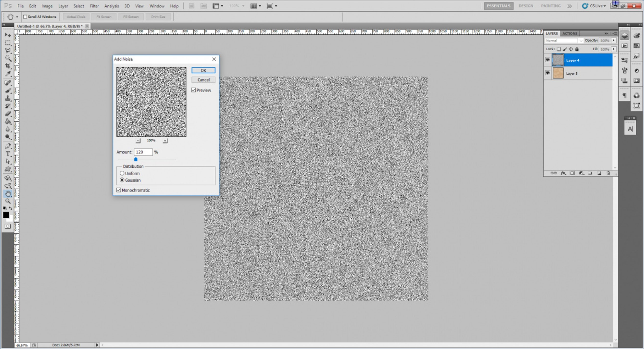The width and height of the screenshot is (644, 349).
Task: Select the Eraser tool
Action: [x=8, y=114]
